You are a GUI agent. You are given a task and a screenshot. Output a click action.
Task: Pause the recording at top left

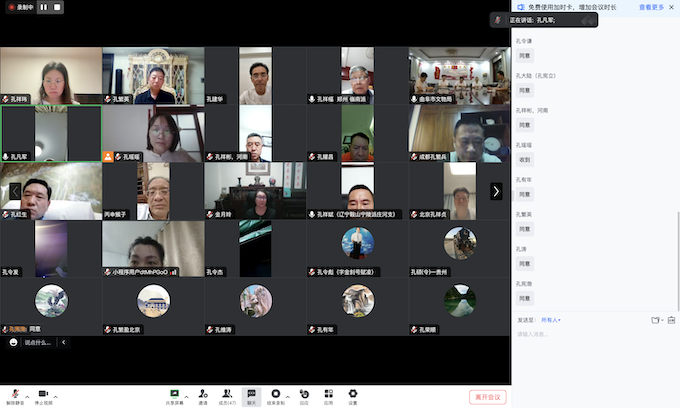44,7
